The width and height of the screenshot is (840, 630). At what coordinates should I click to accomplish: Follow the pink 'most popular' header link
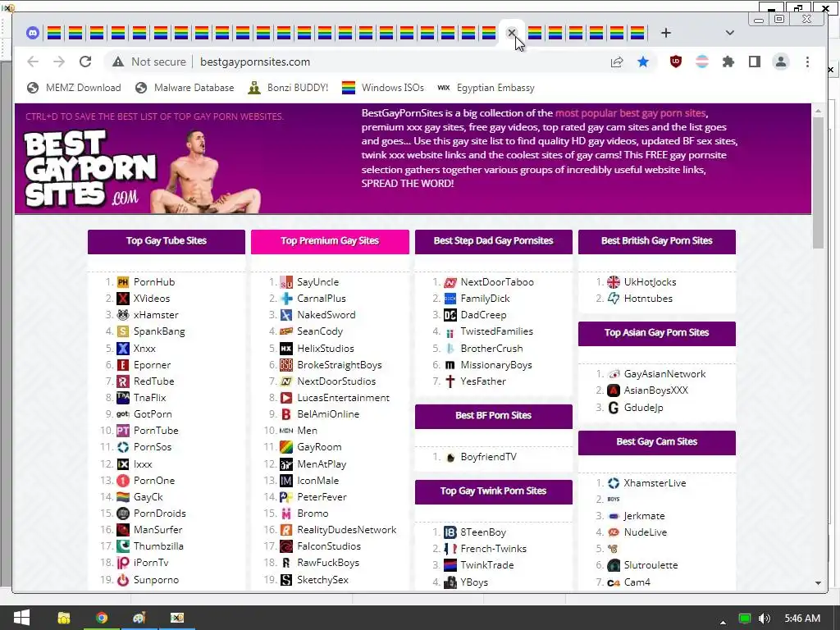[x=631, y=113]
